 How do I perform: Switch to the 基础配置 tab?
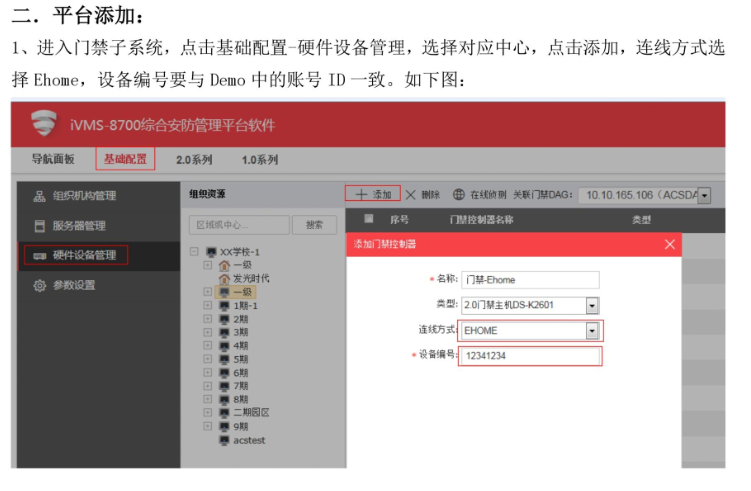point(125,159)
